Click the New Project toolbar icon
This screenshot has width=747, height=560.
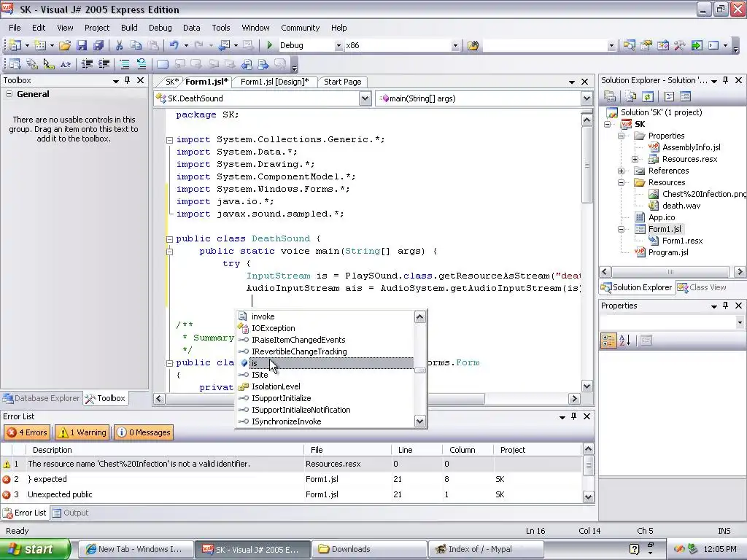pyautogui.click(x=15, y=45)
